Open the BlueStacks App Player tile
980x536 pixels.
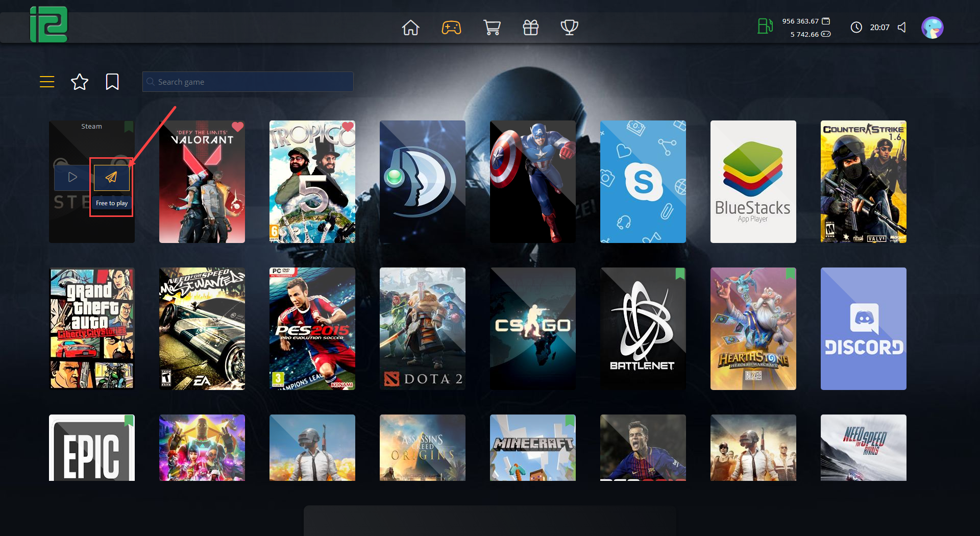753,182
